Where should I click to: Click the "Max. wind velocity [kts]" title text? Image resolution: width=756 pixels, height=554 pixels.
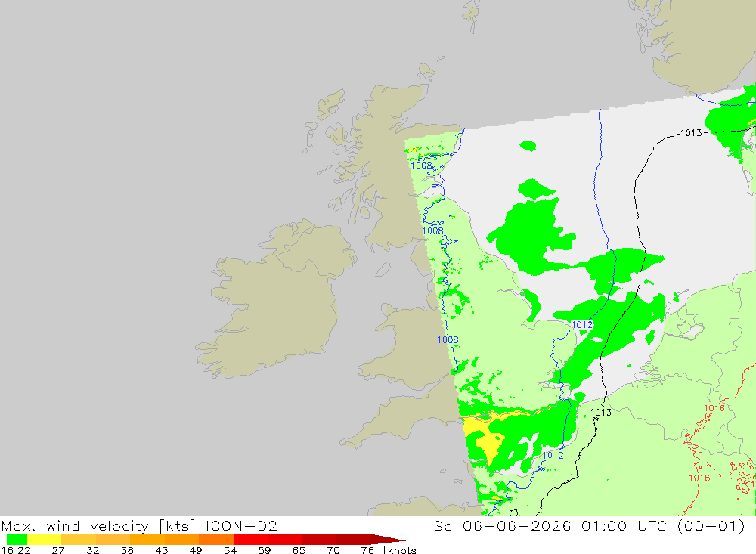point(99,525)
